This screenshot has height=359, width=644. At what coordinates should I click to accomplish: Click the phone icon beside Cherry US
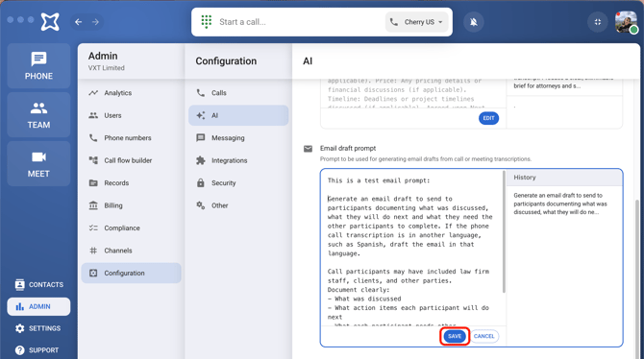point(394,22)
